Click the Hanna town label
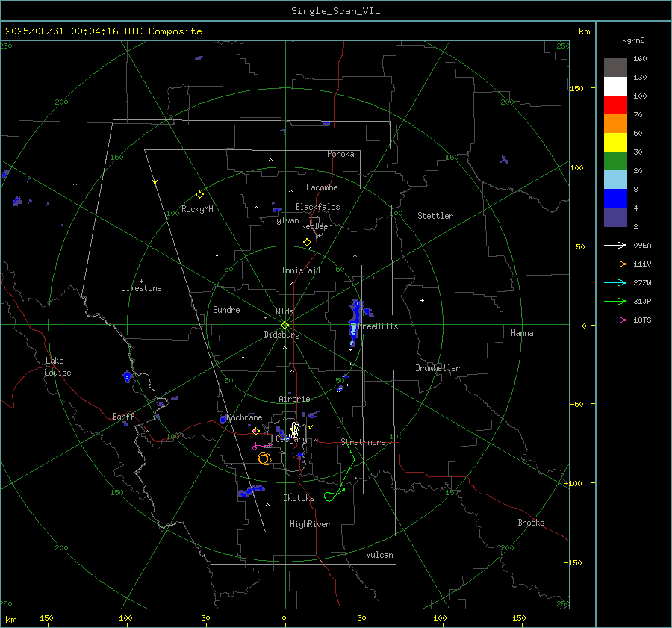This screenshot has width=672, height=628. (522, 333)
